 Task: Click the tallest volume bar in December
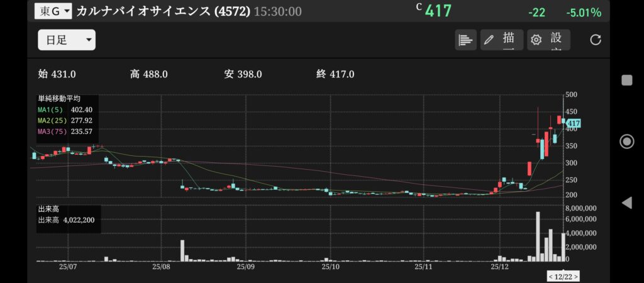pos(538,236)
